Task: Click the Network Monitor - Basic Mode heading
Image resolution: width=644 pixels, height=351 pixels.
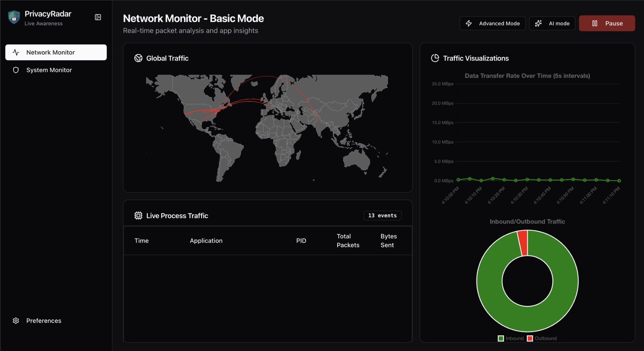Action: click(194, 18)
